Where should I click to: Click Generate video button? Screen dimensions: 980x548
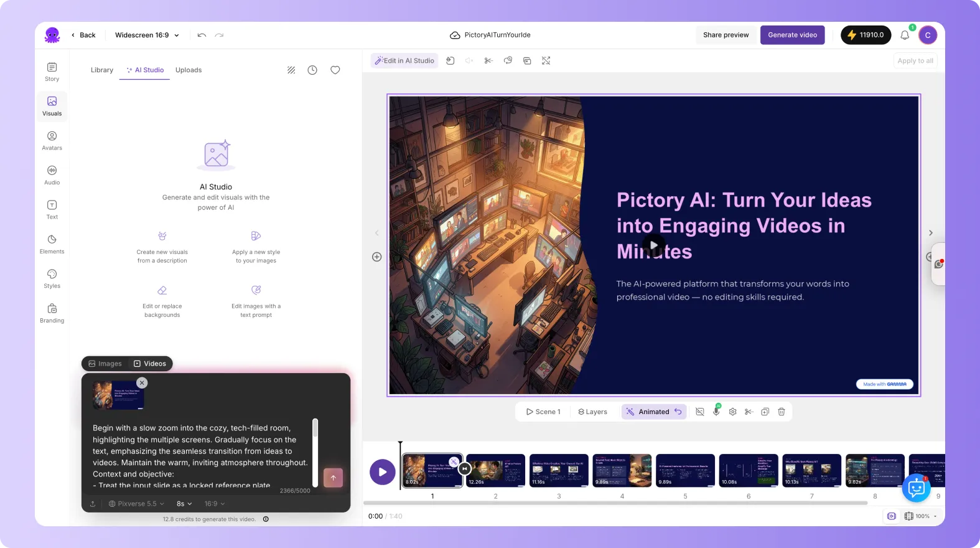793,35
